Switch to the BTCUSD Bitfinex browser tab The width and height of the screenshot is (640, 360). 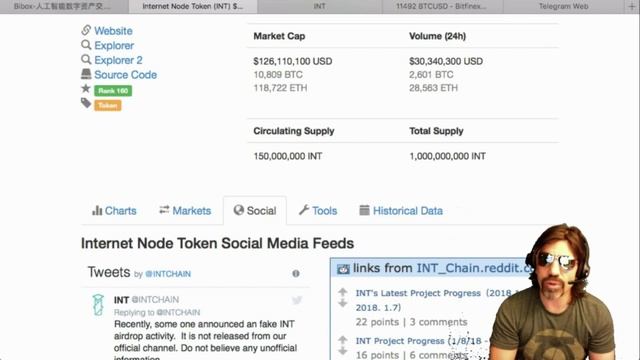tap(442, 7)
